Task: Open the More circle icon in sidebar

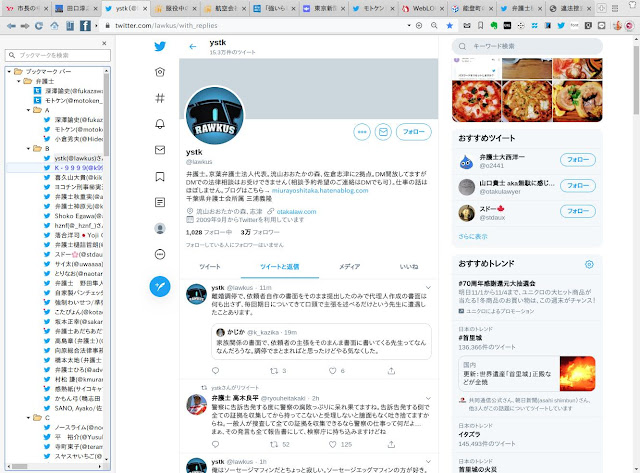Action: (160, 254)
